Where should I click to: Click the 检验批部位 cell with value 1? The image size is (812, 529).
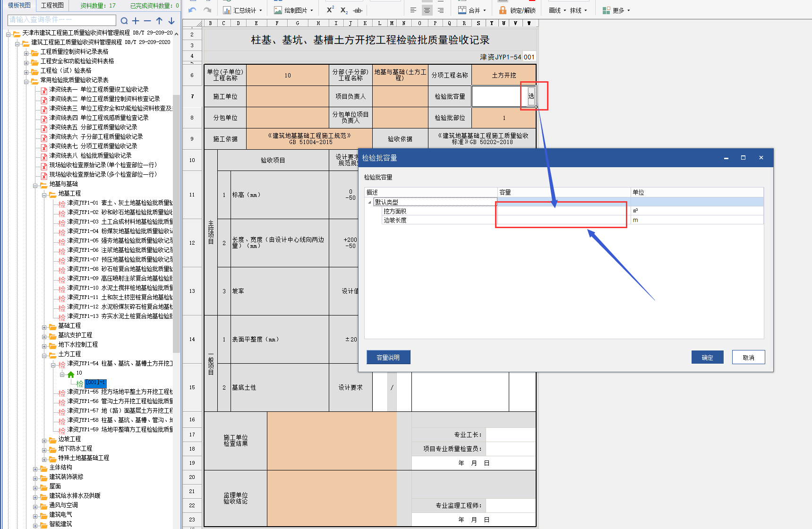(x=504, y=118)
